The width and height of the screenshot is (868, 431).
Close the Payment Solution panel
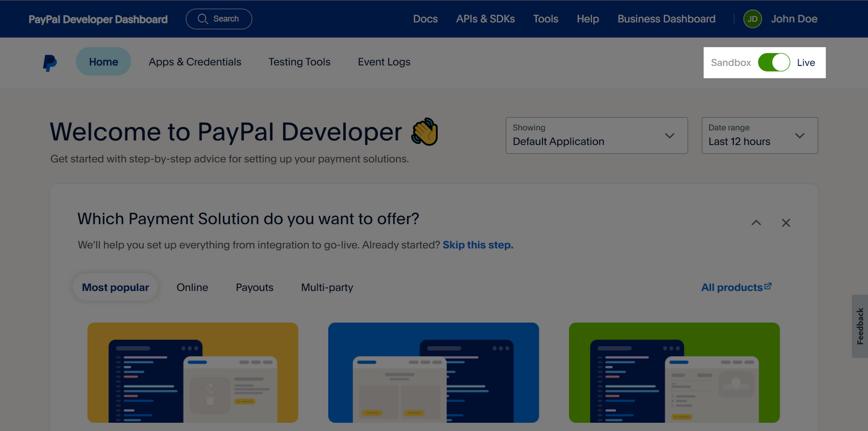[x=786, y=223]
